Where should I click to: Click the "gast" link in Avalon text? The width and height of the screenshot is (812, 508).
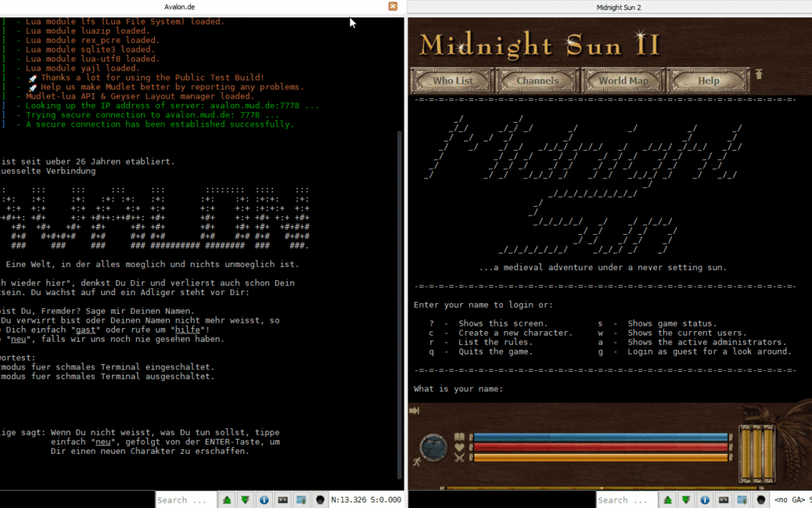click(x=86, y=330)
